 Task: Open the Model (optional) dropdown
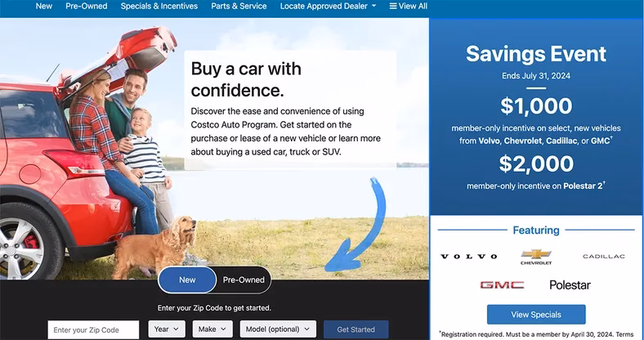(x=278, y=329)
